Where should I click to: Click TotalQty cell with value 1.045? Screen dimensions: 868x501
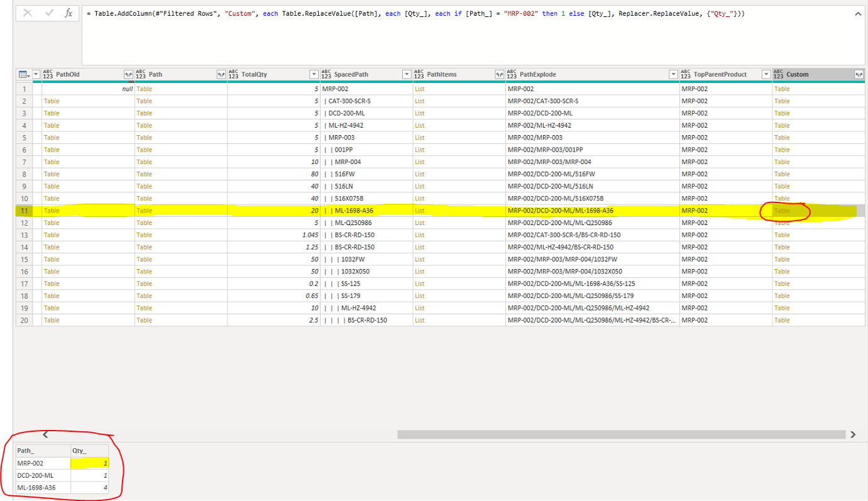click(273, 235)
